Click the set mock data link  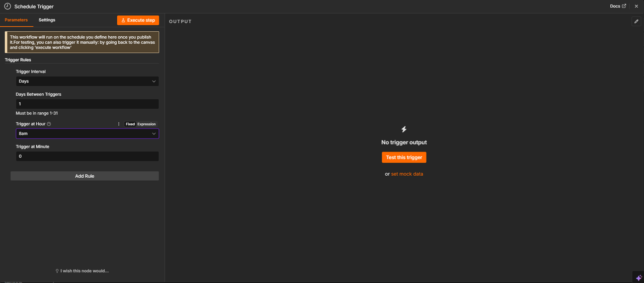tap(407, 174)
